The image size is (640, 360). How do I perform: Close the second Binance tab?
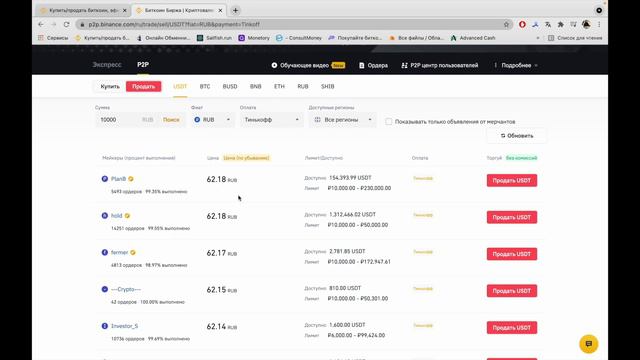[x=220, y=10]
